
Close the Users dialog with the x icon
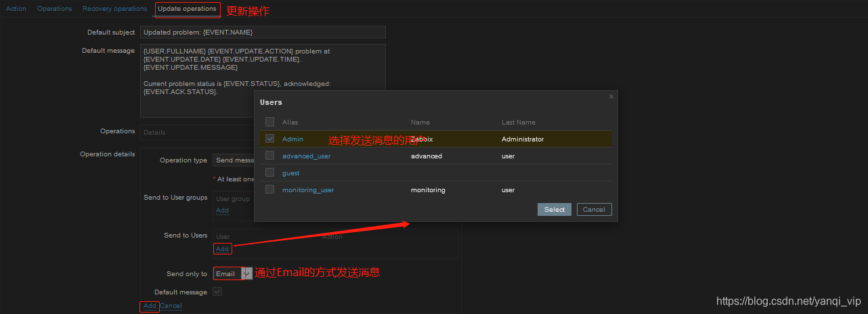click(x=611, y=96)
